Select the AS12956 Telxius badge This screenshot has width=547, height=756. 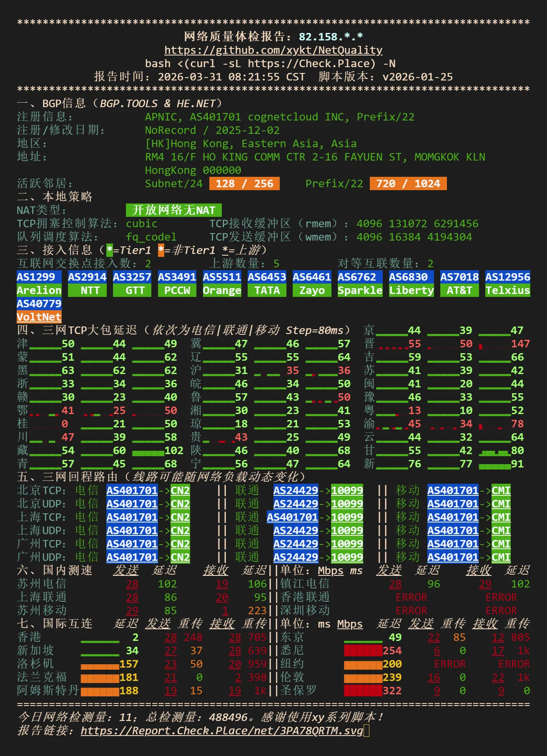tap(507, 284)
